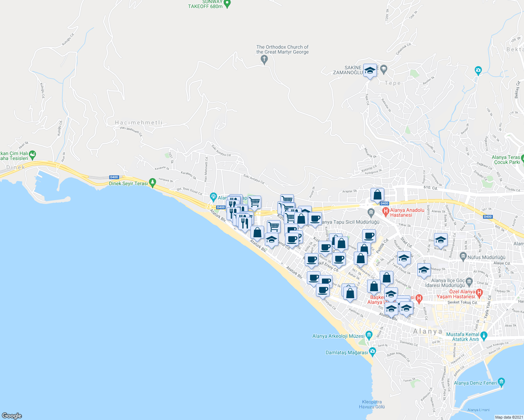The width and height of the screenshot is (524, 420).
Task: Click Başkent hospital red H pin
Action: pos(419,298)
